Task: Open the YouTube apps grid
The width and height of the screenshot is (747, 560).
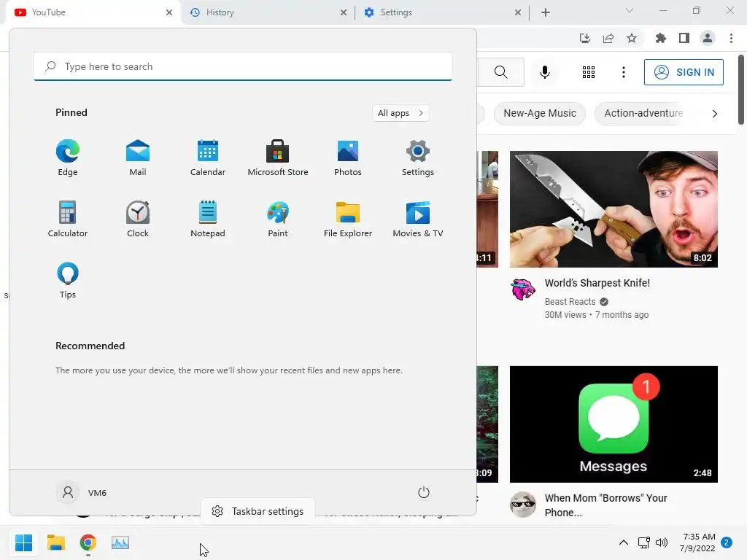Action: click(x=589, y=72)
